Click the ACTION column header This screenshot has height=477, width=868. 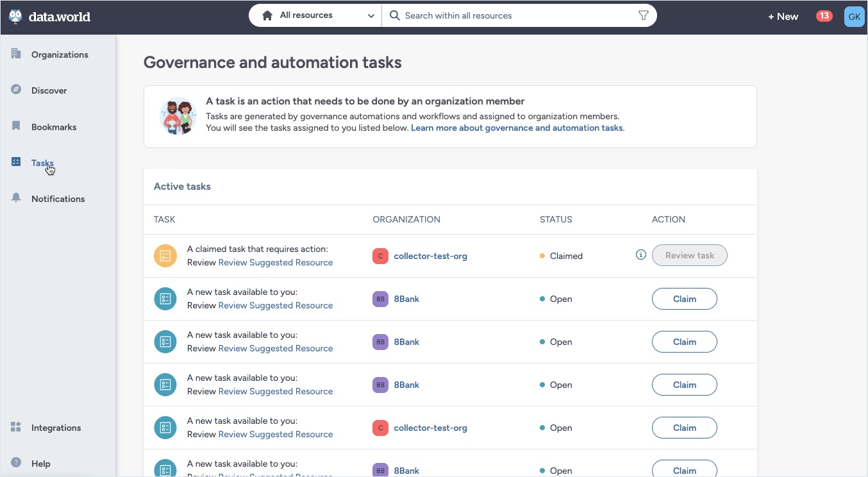[x=668, y=219]
